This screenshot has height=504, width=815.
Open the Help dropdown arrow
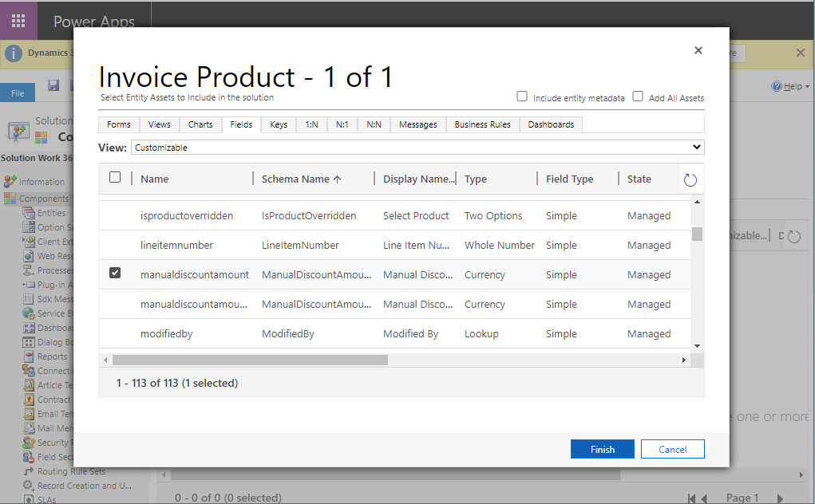pos(807,87)
